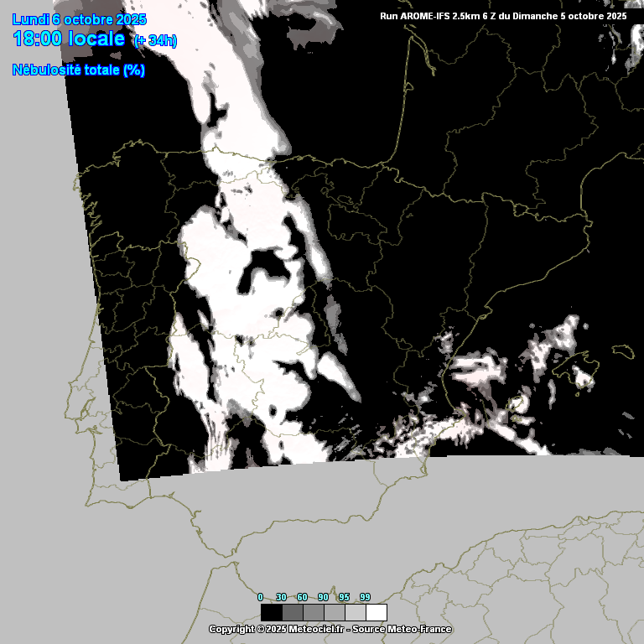Click the "0" legend value label
Screen dimensions: 644x644
[x=261, y=597]
